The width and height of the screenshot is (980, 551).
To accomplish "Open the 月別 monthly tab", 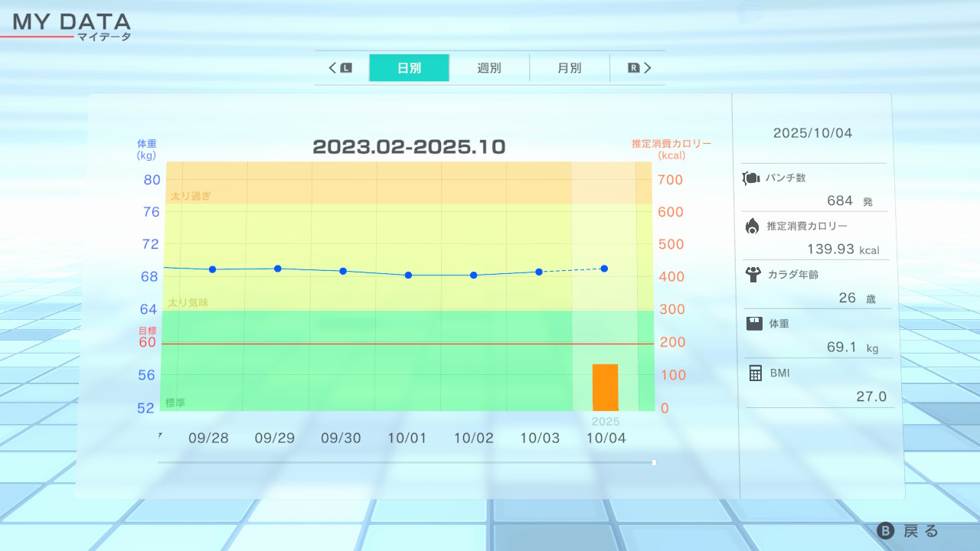I will 569,68.
